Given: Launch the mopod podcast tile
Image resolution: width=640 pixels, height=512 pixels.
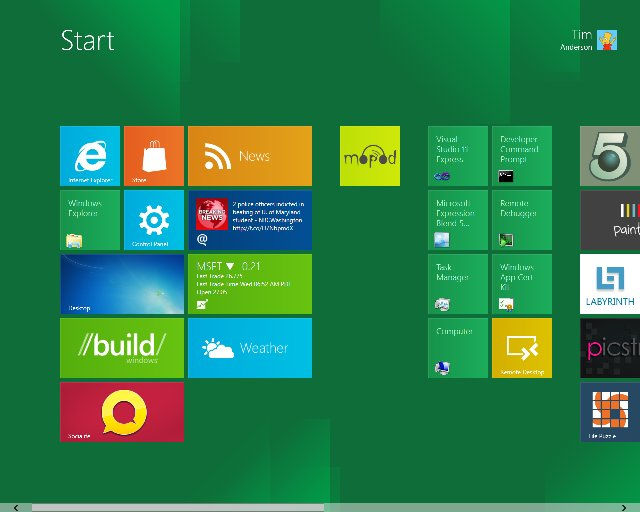Looking at the screenshot, I should [x=370, y=156].
